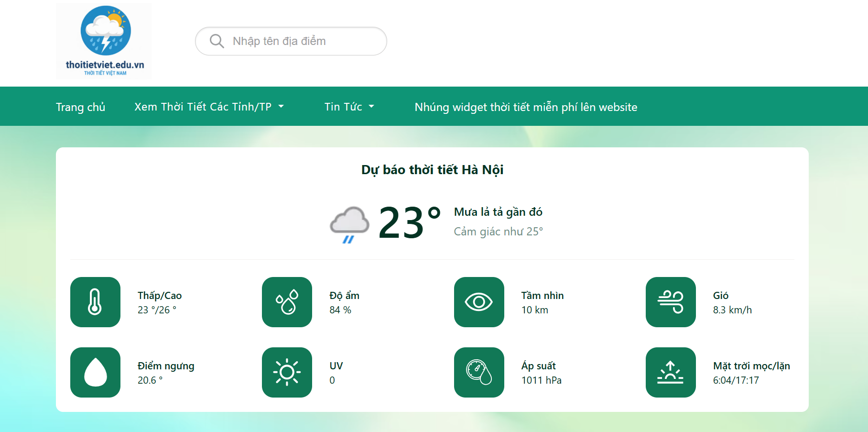Screen dimensions: 868x432
Task: Click the rain cloud weather icon
Action: [349, 224]
